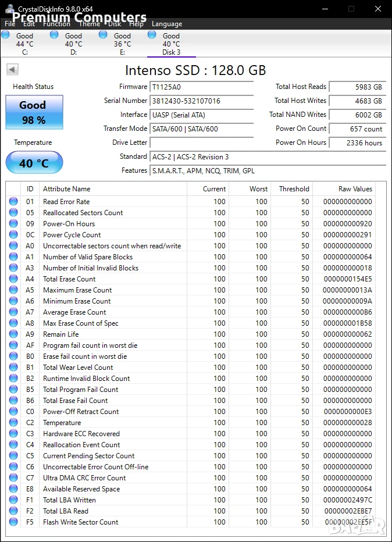The height and width of the screenshot is (542, 392).
Task: Click the Serial Number field
Action: (x=202, y=101)
